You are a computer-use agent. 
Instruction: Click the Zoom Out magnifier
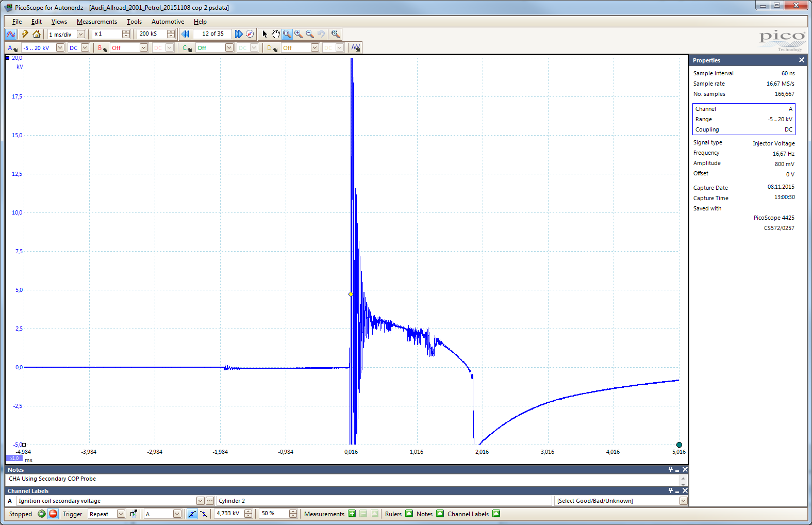[310, 34]
